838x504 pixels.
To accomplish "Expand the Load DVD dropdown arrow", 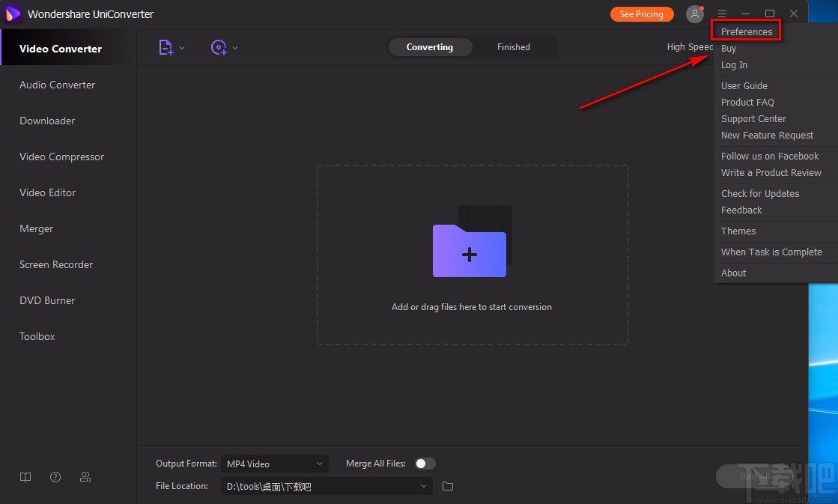I will click(x=234, y=48).
